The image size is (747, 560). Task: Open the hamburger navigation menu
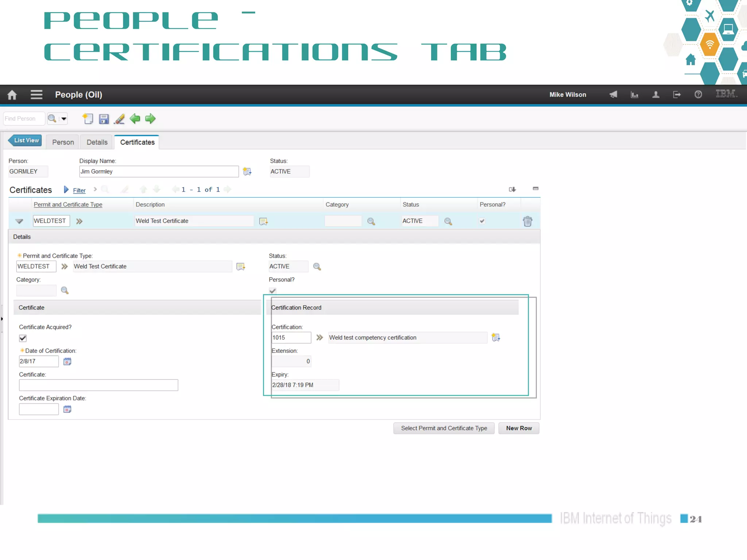click(x=36, y=95)
